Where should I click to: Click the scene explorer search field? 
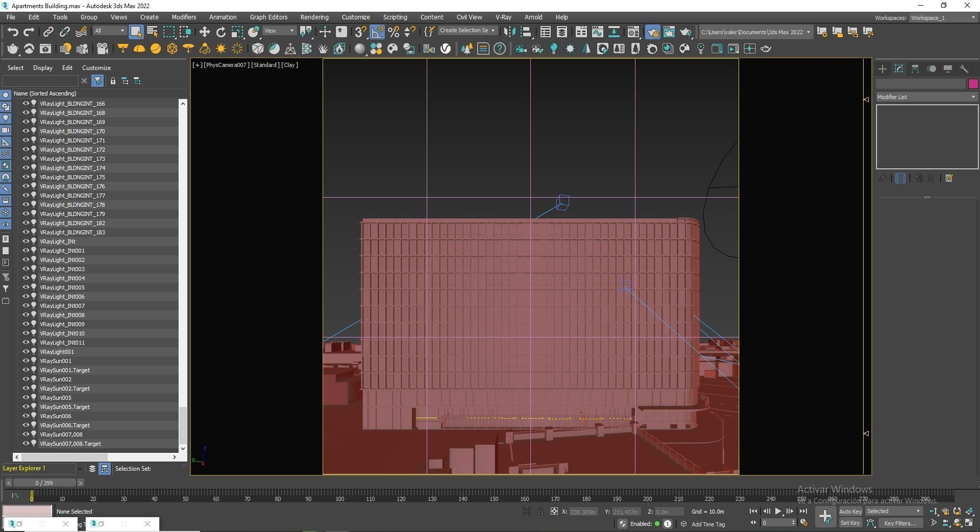[x=40, y=81]
